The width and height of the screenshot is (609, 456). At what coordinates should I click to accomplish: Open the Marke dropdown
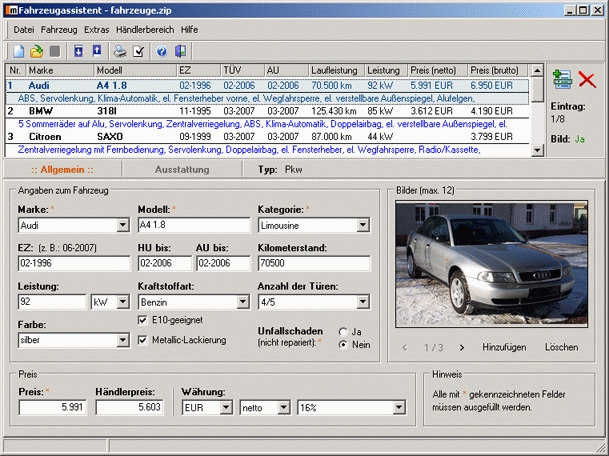[123, 226]
